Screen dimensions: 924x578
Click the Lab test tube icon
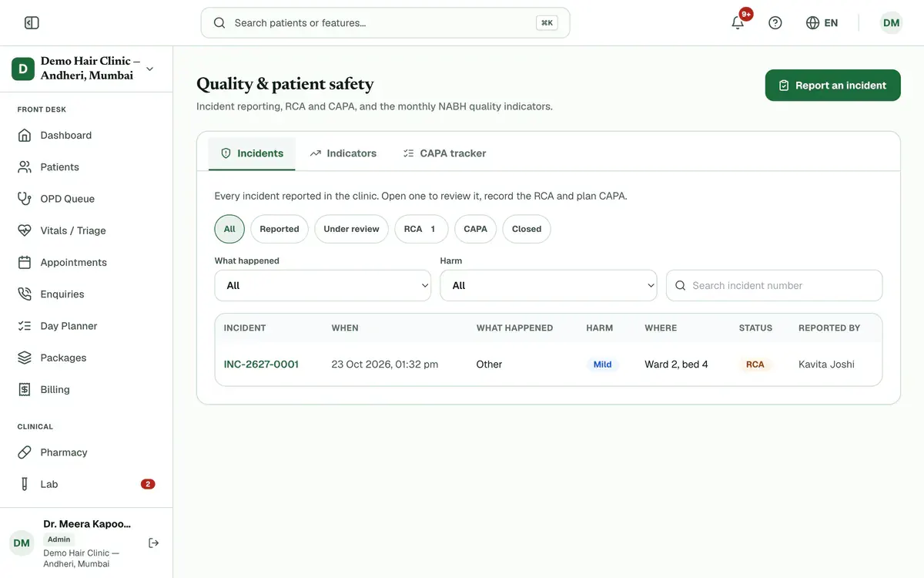click(25, 484)
